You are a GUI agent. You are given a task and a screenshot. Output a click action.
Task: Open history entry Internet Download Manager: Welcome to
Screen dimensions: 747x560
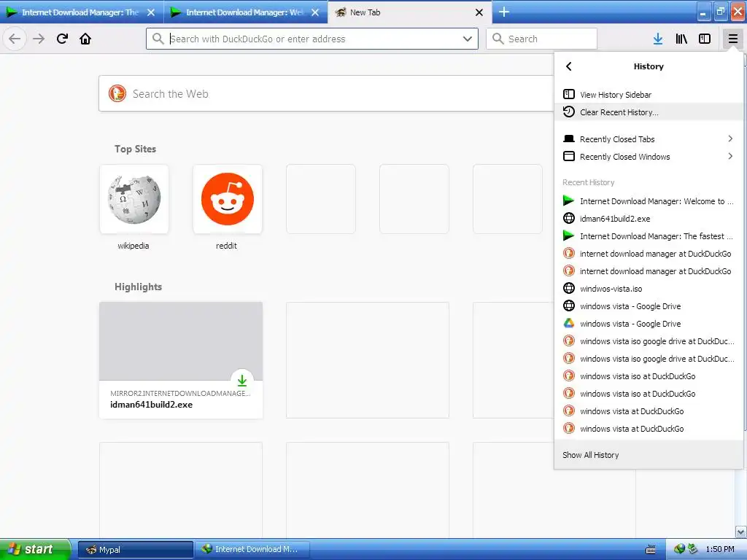click(x=649, y=201)
